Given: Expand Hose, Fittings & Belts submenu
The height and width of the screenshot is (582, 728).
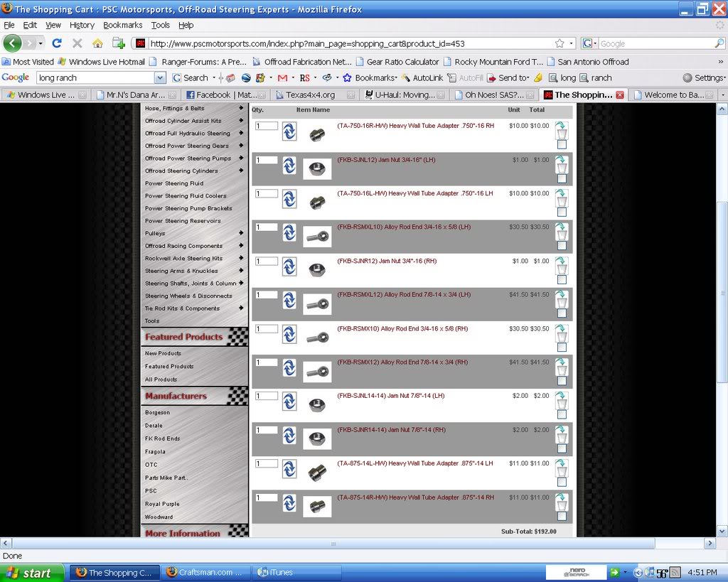Looking at the screenshot, I should tap(241, 108).
